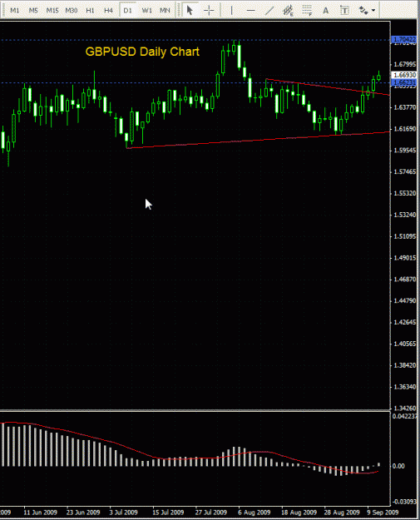Click the 3 Jul 2009 date label
This screenshot has height=520, width=420.
click(x=123, y=513)
